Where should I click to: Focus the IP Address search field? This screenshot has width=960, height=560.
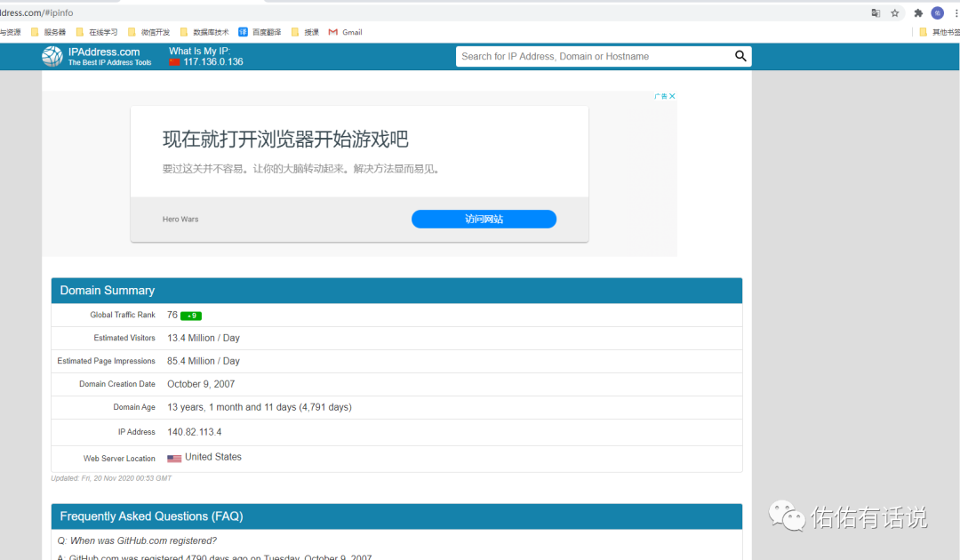point(594,56)
